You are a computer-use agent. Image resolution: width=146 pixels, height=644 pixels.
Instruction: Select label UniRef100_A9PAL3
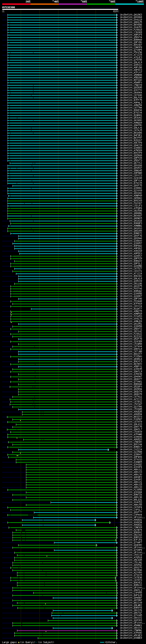131,103
